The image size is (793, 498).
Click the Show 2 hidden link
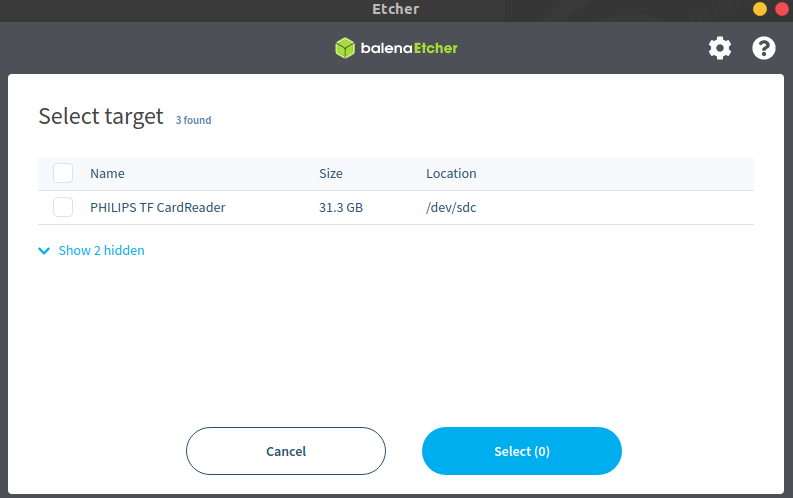pyautogui.click(x=102, y=250)
